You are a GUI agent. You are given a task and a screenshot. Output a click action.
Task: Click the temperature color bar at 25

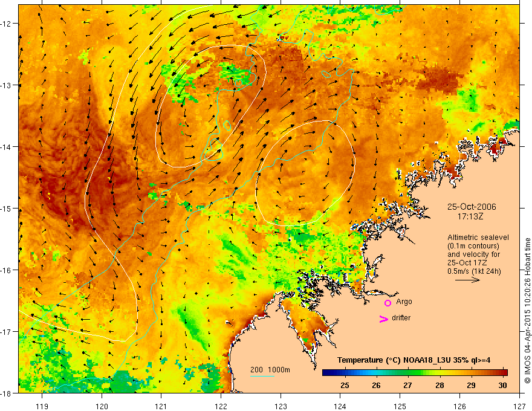coord(345,373)
